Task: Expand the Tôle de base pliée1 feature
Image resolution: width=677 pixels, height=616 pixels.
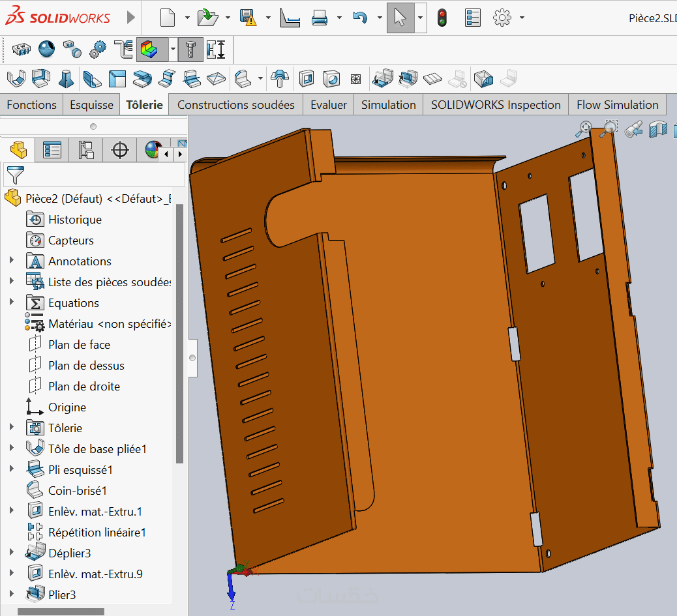Action: [11, 448]
